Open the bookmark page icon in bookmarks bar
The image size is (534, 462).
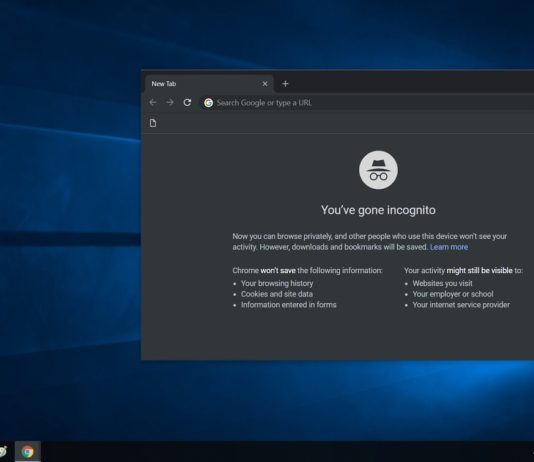pyautogui.click(x=153, y=123)
